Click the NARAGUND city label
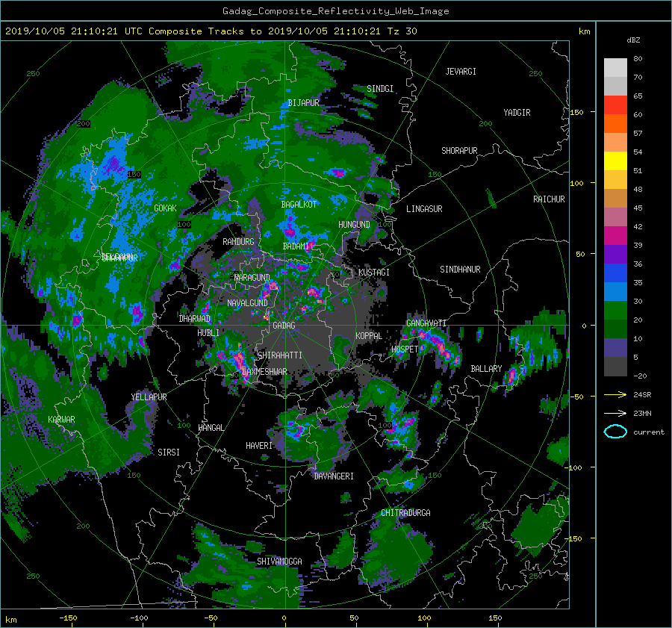Viewport: 672px width, 628px height. coord(252,278)
